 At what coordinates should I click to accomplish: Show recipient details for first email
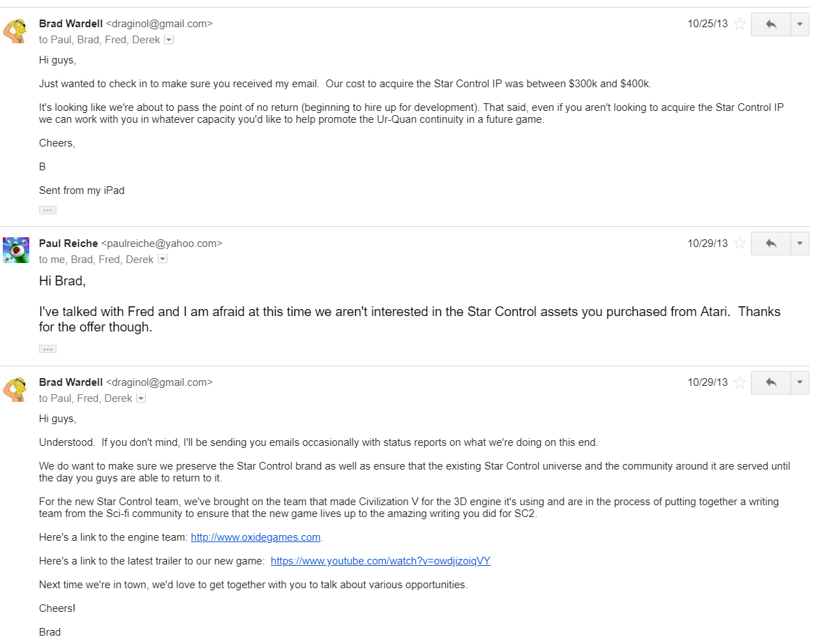[169, 40]
